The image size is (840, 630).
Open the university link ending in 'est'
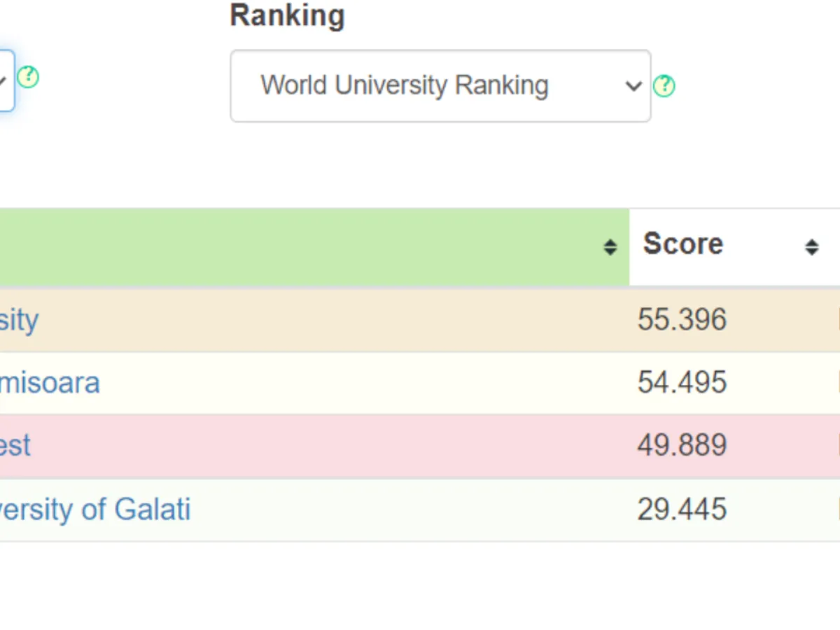(15, 446)
